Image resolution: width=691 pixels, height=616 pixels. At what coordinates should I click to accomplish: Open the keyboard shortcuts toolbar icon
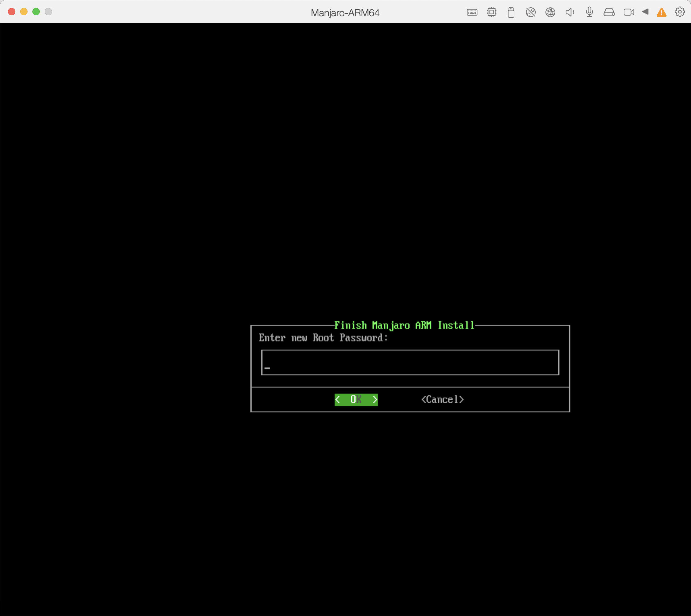click(472, 13)
